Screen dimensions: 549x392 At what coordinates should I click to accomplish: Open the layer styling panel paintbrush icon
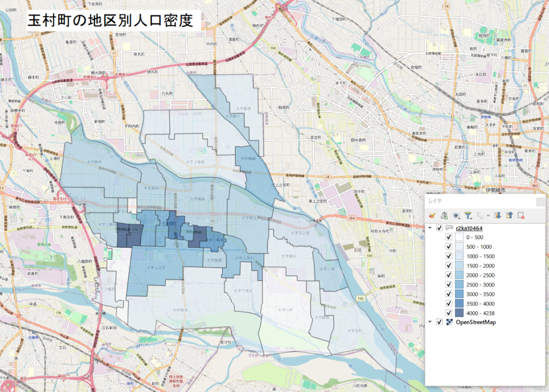433,216
